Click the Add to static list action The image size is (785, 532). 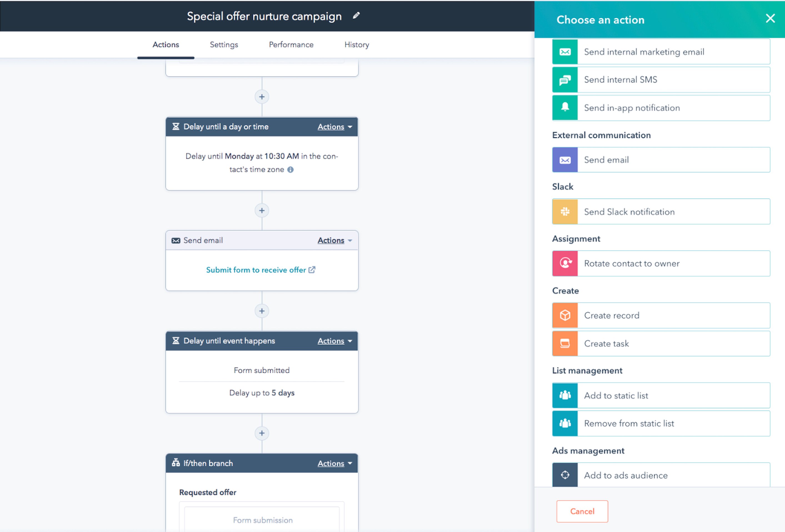point(660,395)
